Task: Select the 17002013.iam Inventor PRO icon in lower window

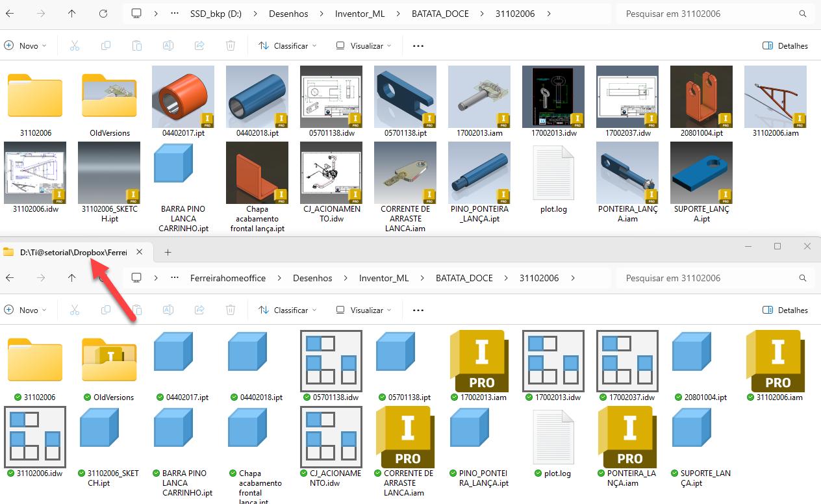Action: pos(479,360)
